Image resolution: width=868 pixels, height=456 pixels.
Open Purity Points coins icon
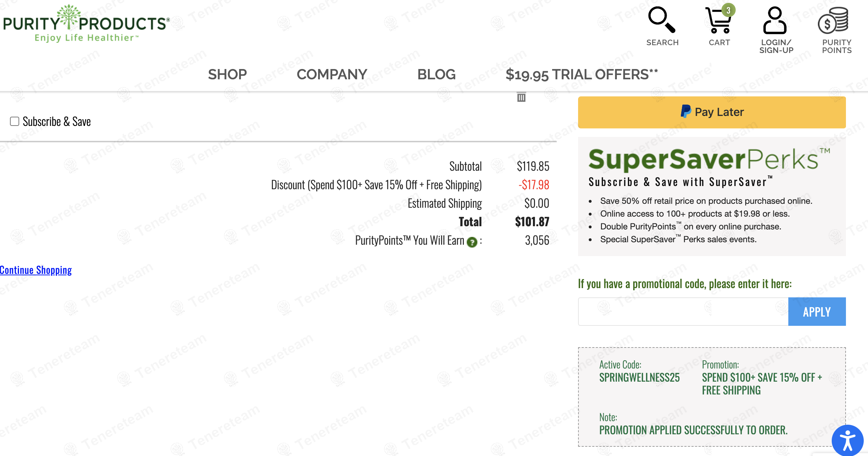click(833, 21)
